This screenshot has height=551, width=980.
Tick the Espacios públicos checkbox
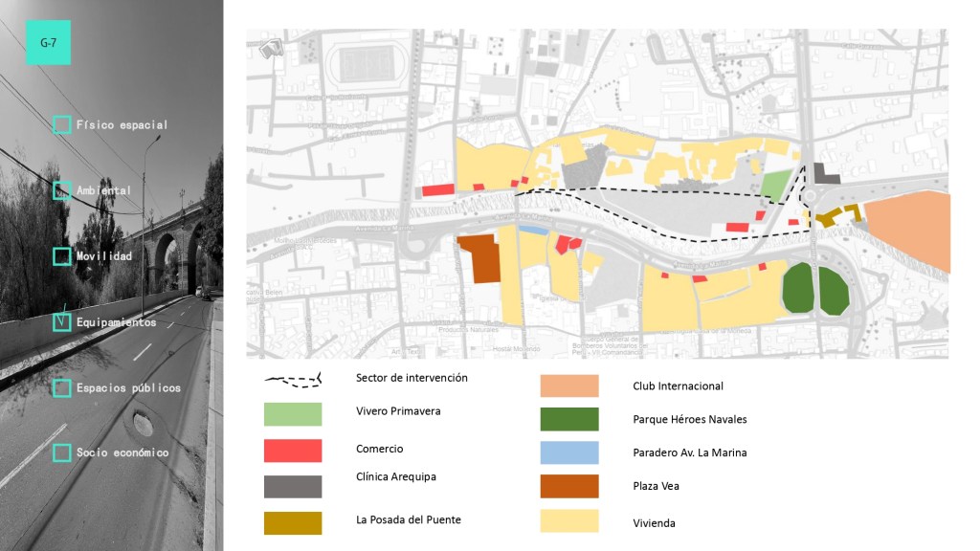(x=61, y=387)
